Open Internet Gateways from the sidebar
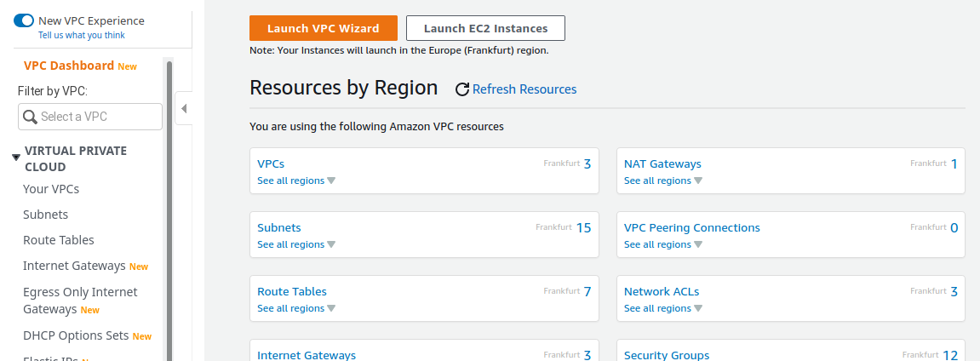The height and width of the screenshot is (361, 980). click(74, 266)
